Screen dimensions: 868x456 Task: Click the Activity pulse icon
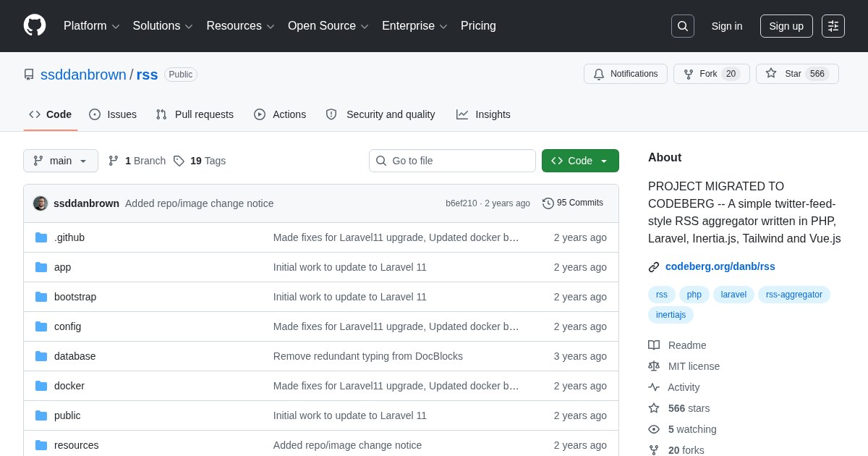coord(654,387)
